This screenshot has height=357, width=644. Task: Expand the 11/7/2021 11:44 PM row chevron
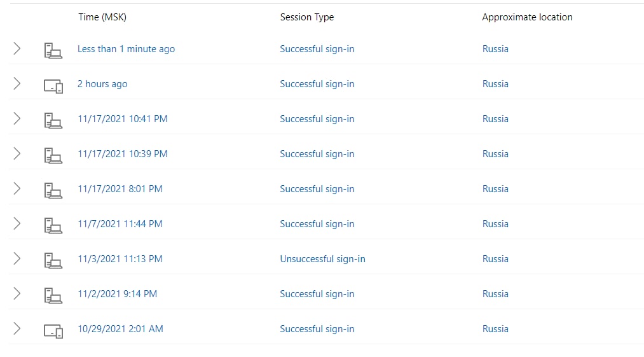tap(17, 223)
